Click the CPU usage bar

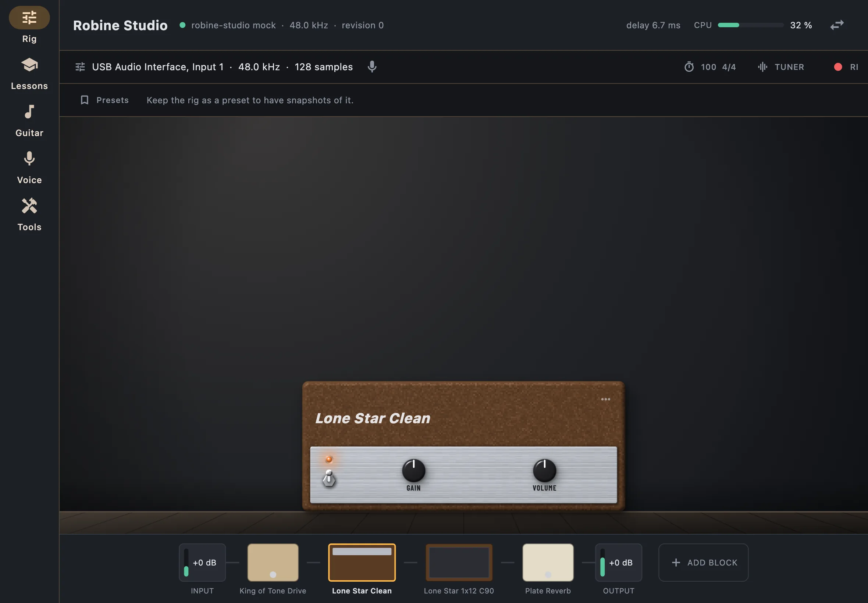[750, 25]
